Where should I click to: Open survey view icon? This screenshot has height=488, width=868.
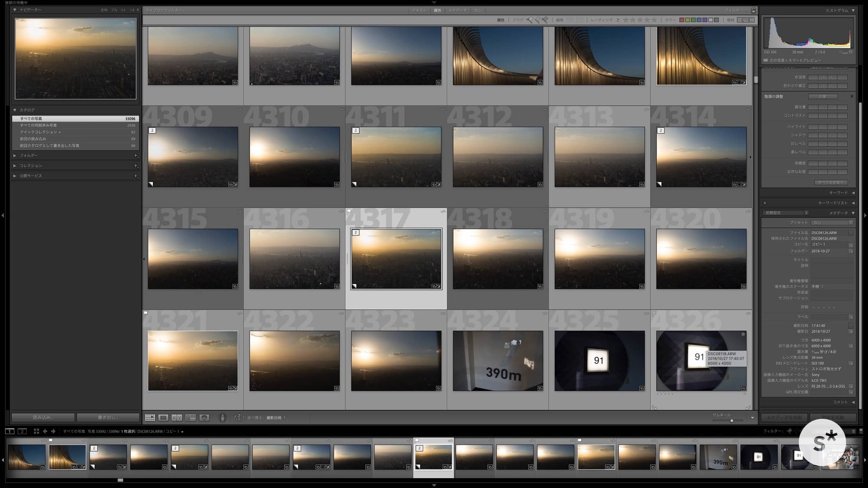click(191, 418)
